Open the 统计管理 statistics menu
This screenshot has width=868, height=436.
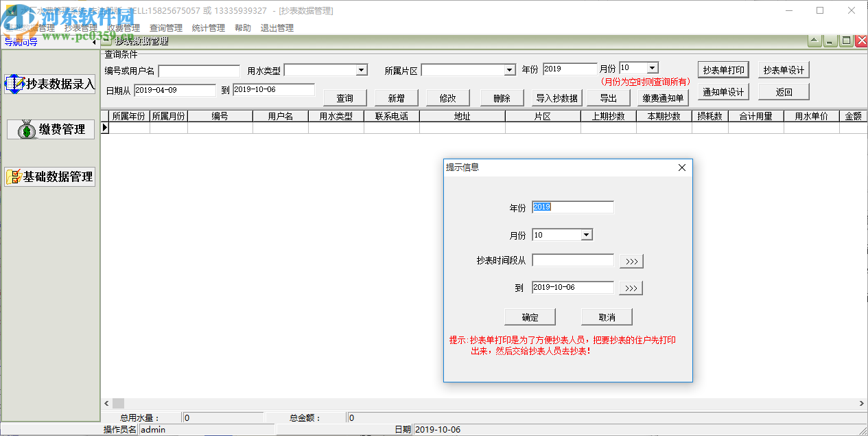click(x=207, y=28)
